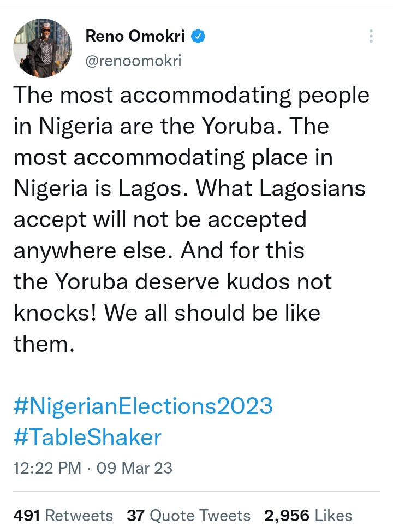This screenshot has width=393, height=532.
Task: Click the blue verified badge icon
Action: pyautogui.click(x=199, y=37)
